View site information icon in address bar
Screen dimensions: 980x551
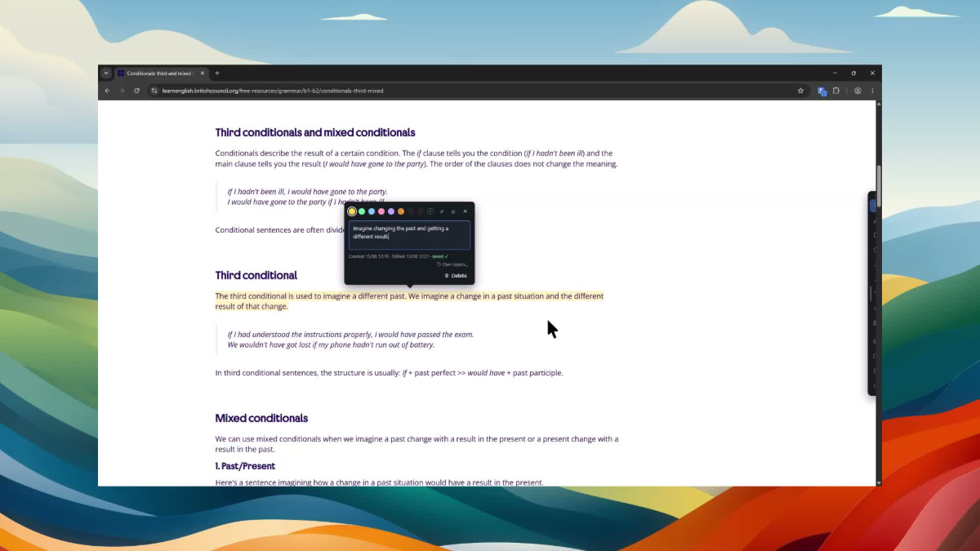(154, 91)
